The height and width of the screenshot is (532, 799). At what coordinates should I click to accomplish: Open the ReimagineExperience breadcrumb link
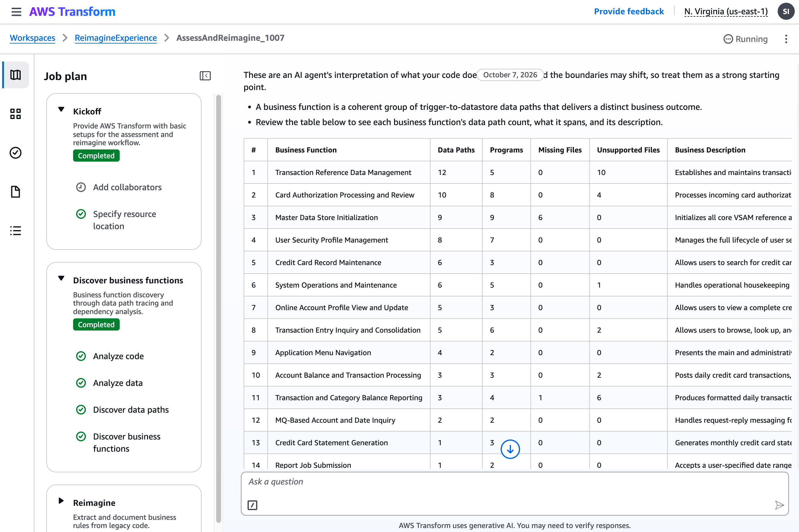[116, 38]
